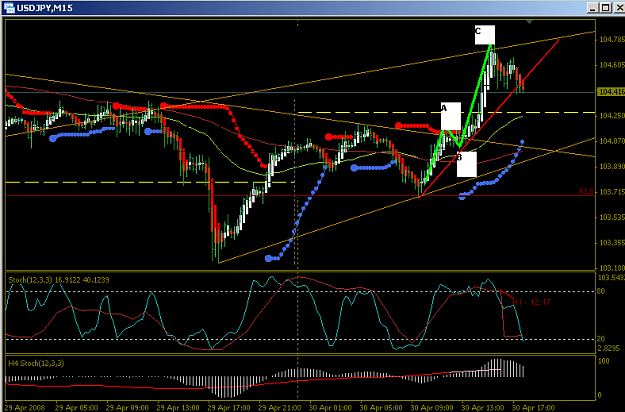The image size is (625, 412).
Task: Click the H4 Stoch scale value 100
Action: pos(604,361)
